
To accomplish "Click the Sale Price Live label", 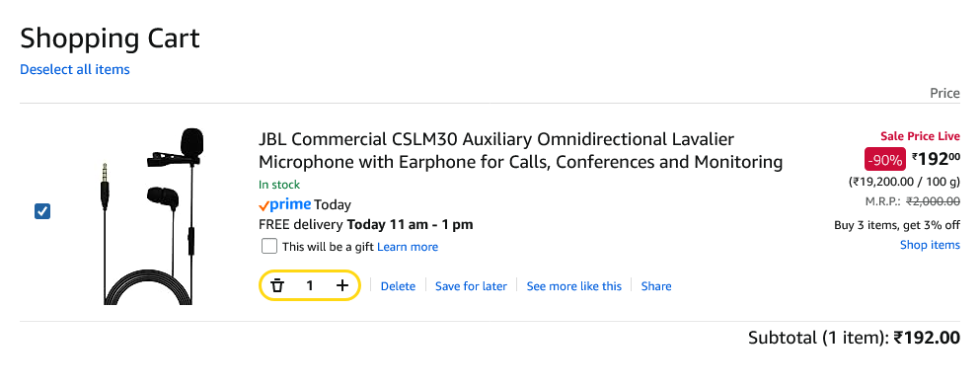I will (x=920, y=136).
